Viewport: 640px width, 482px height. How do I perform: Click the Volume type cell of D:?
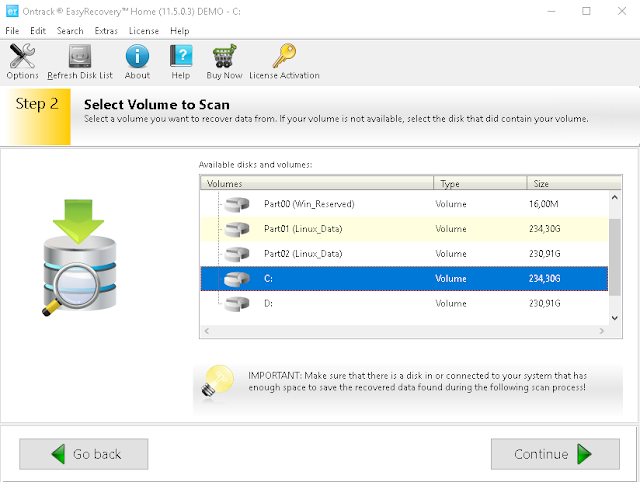click(451, 304)
